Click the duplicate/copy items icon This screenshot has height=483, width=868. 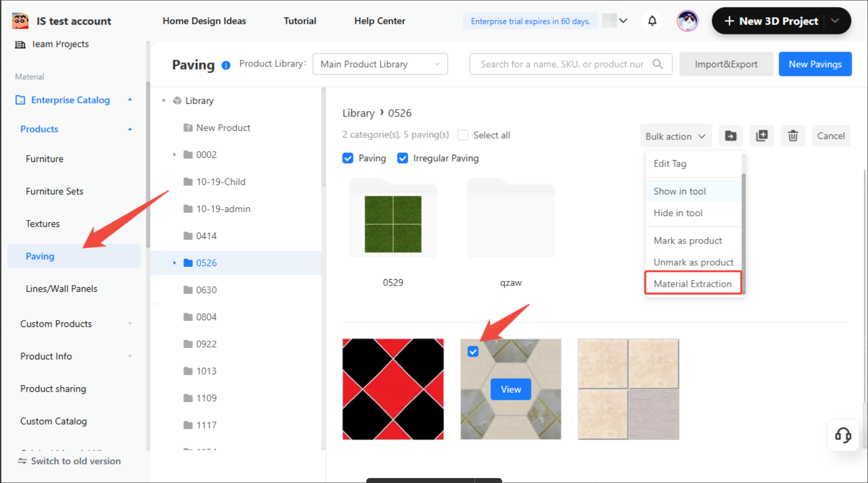[x=762, y=136]
